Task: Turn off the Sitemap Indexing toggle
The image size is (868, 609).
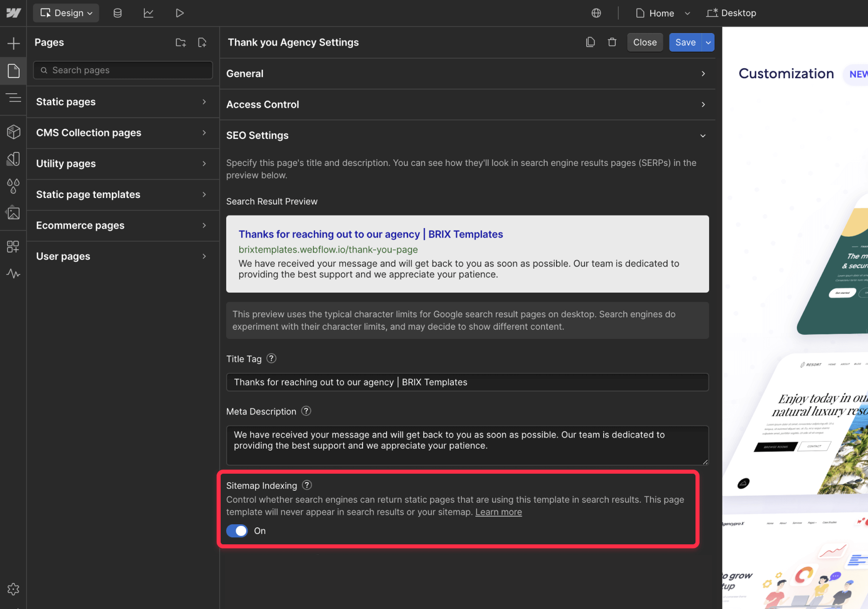Action: (237, 531)
